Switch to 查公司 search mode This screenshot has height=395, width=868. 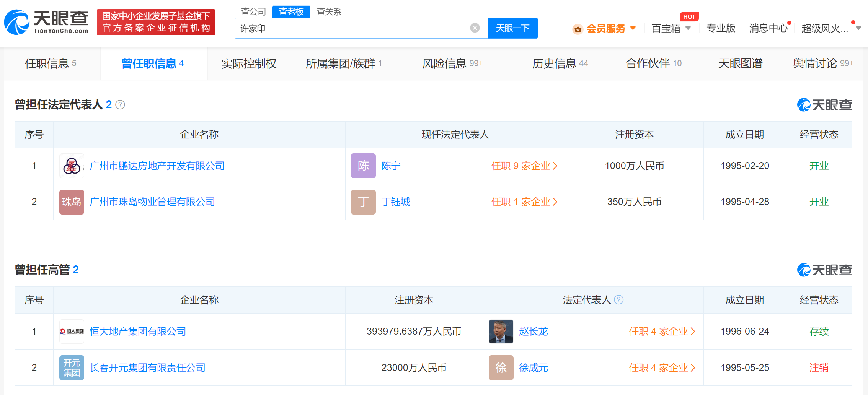pyautogui.click(x=253, y=12)
